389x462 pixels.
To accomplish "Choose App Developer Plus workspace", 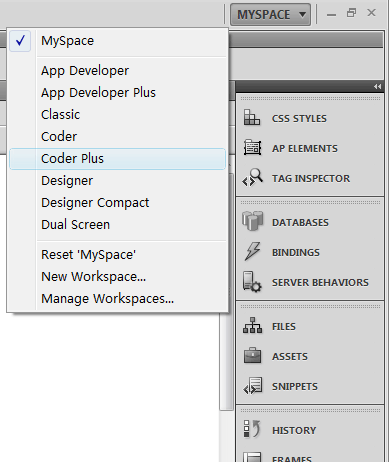I will coord(117,93).
